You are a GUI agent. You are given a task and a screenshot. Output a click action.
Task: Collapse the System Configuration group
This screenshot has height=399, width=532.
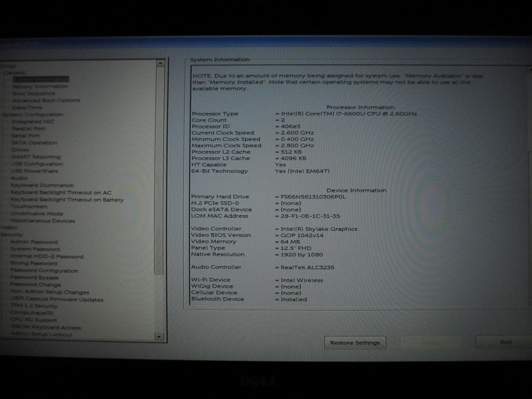click(x=33, y=115)
